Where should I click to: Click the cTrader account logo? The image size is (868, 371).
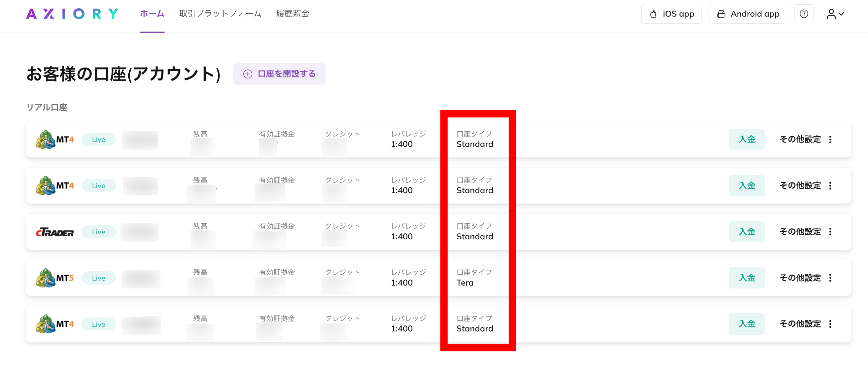point(55,232)
